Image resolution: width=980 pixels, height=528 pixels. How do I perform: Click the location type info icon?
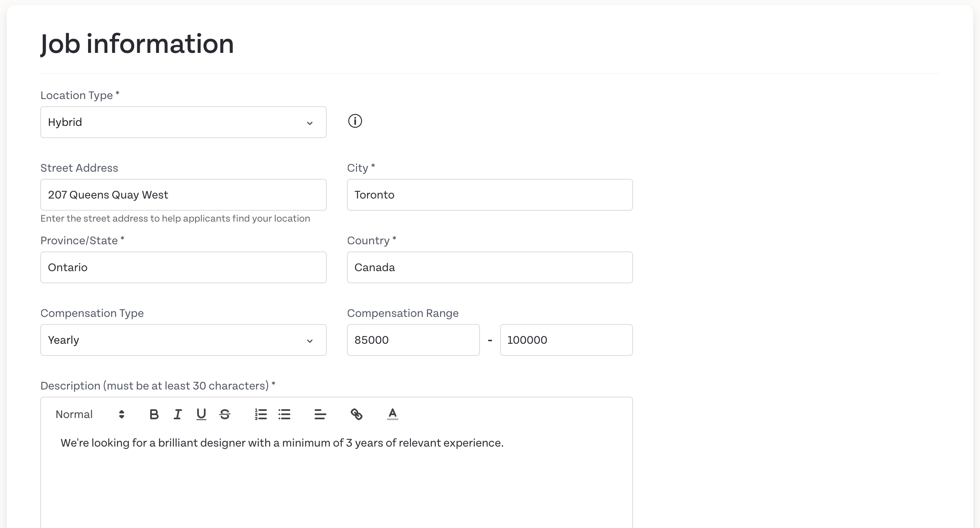[355, 121]
